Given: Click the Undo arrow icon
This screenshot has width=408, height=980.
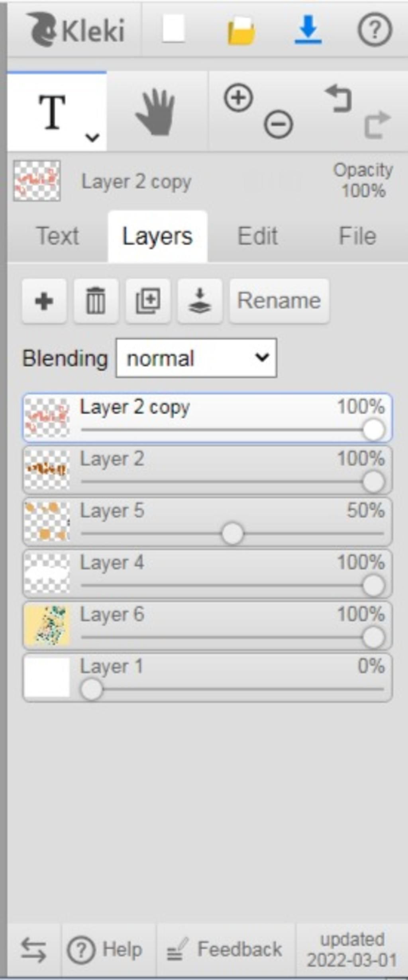Looking at the screenshot, I should click(339, 98).
